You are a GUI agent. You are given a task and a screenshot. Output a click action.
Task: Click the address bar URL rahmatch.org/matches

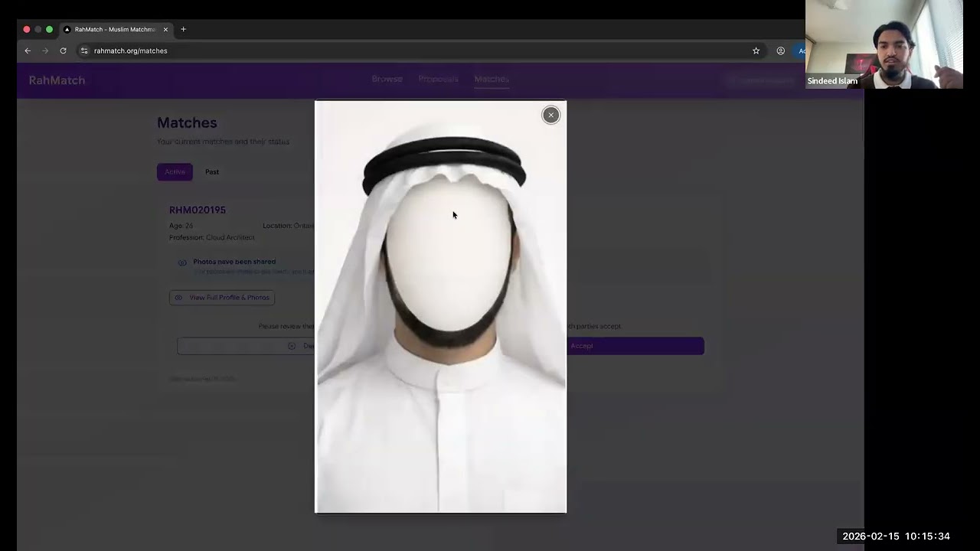[x=130, y=51]
